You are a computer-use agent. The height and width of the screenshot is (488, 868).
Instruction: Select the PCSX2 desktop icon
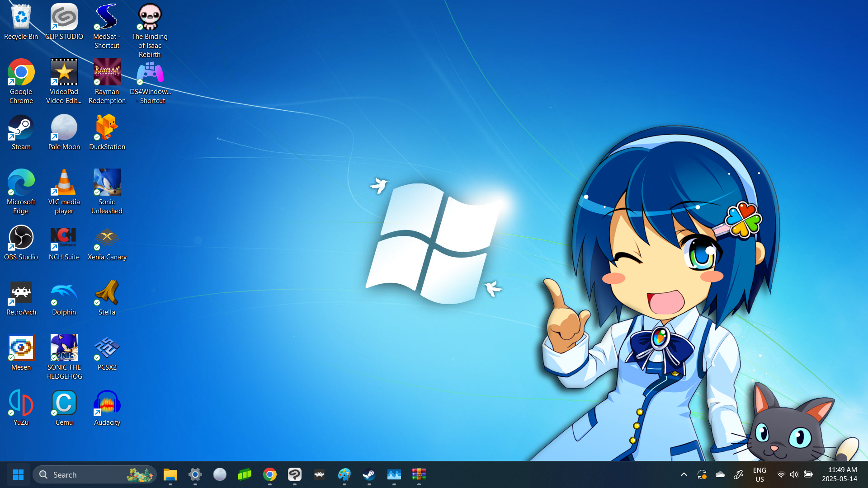point(107,353)
